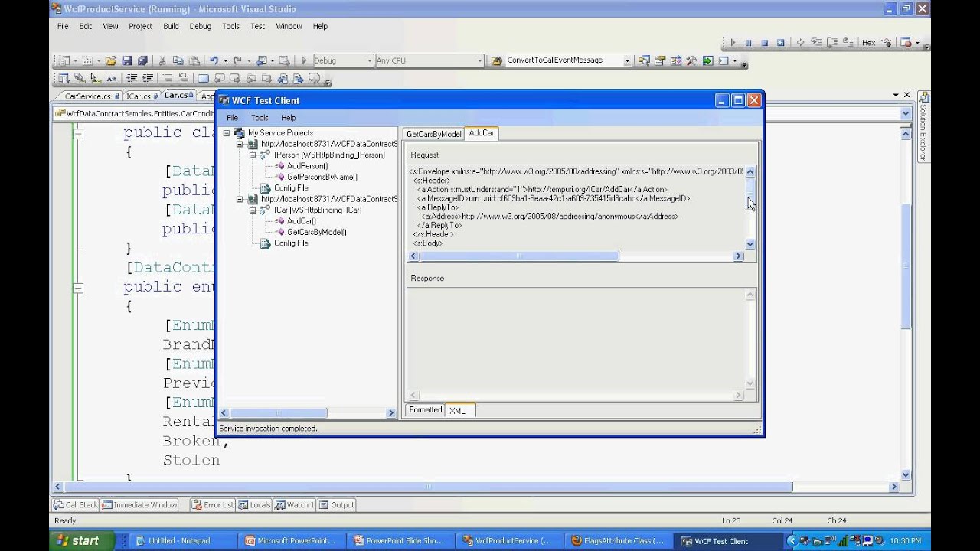Click the Redo arrow icon

point(237,60)
